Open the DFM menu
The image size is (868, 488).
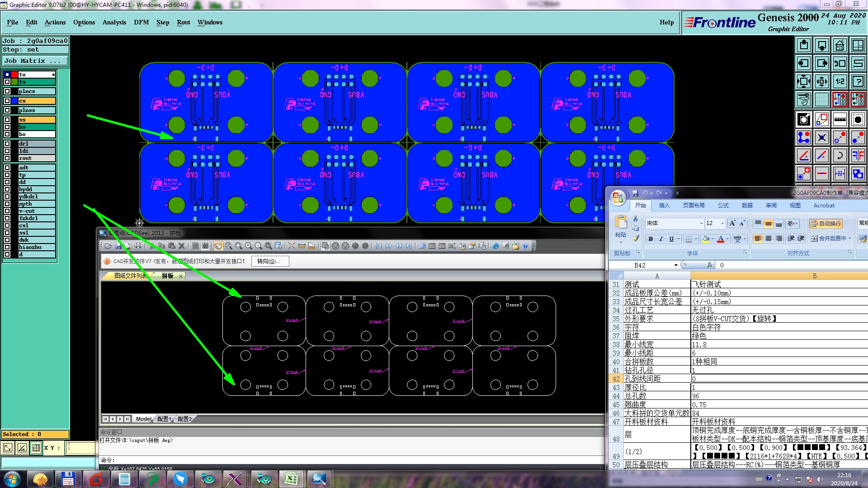[x=141, y=22]
